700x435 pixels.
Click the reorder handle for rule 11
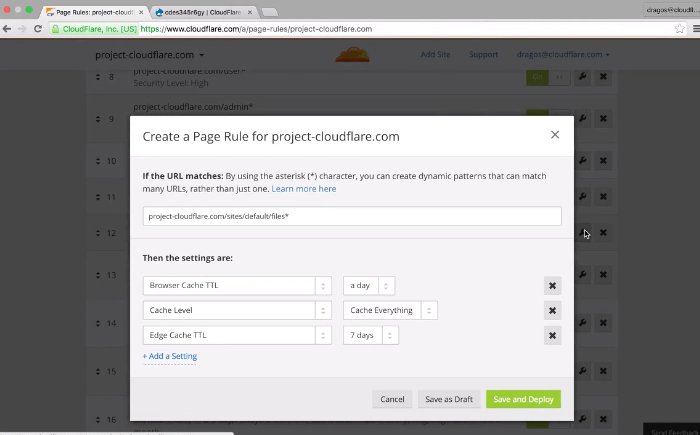tap(98, 197)
